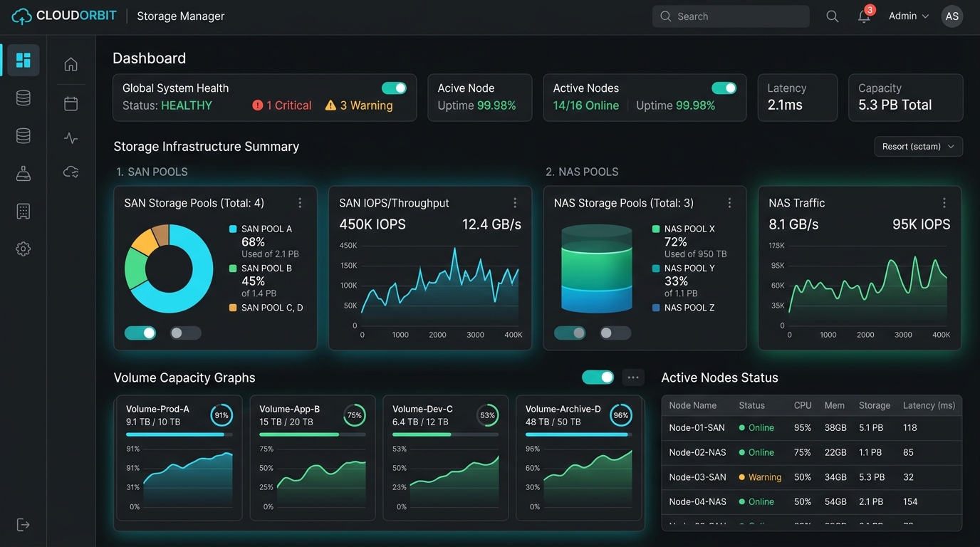Select Node-04-NAS in nodes table

point(698,502)
